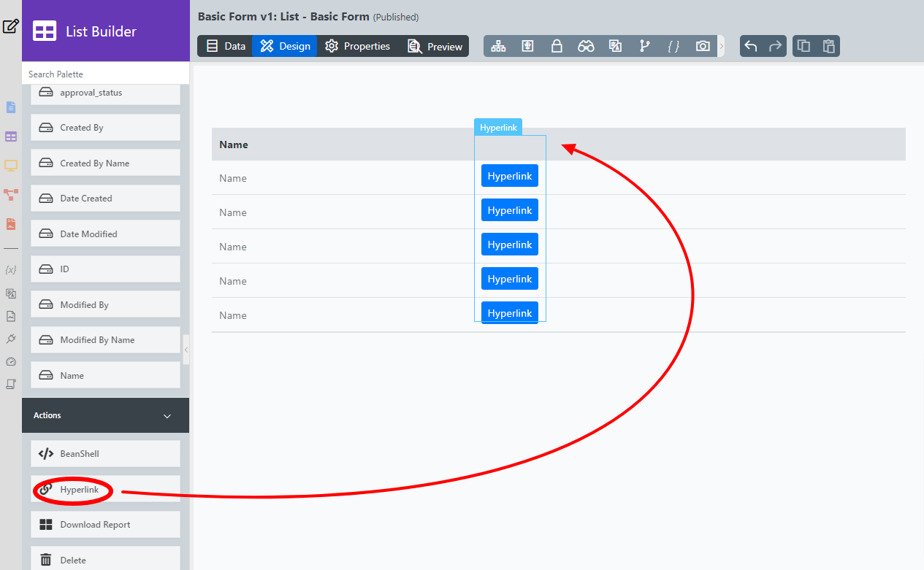
Task: Click the List Builder header title
Action: (101, 31)
